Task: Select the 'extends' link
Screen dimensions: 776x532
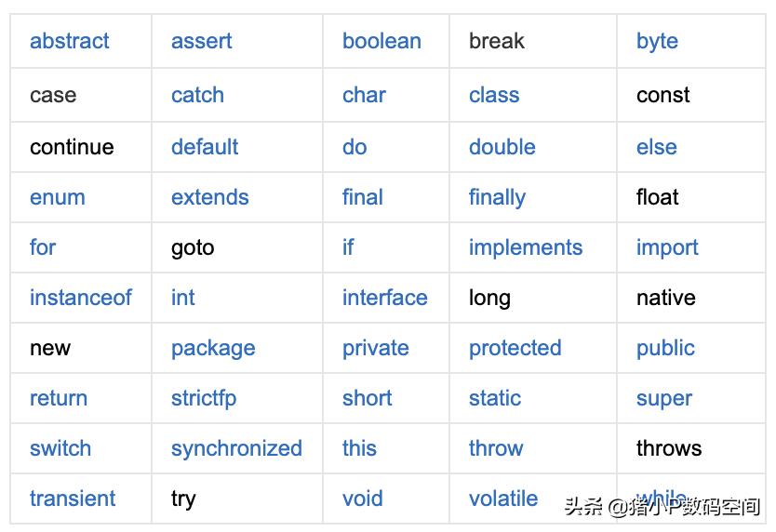Action: 209,197
